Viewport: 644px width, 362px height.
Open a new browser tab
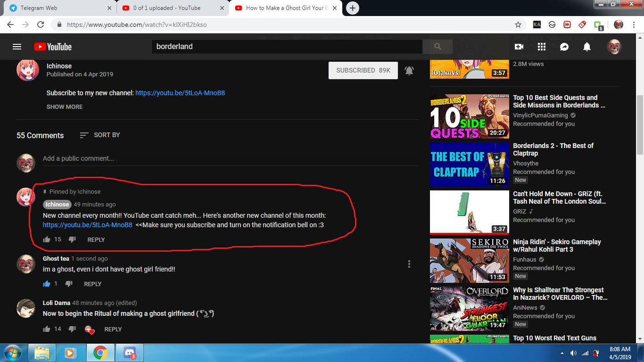click(x=354, y=8)
